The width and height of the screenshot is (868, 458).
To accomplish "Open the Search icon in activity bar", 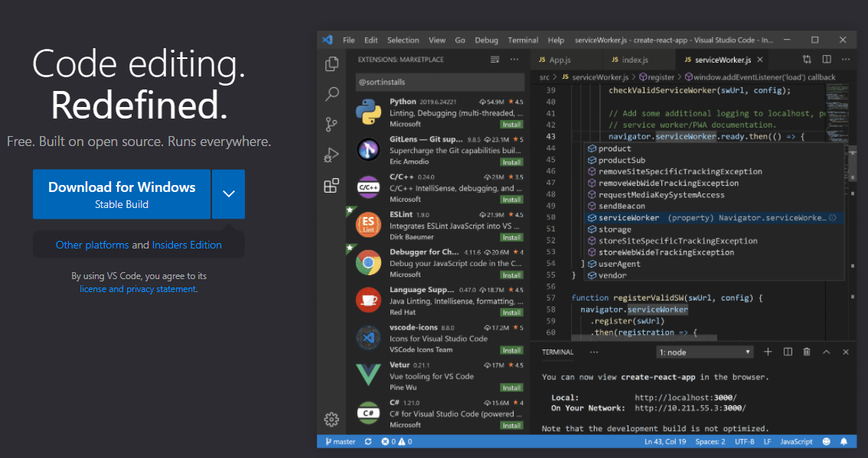I will coord(331,93).
